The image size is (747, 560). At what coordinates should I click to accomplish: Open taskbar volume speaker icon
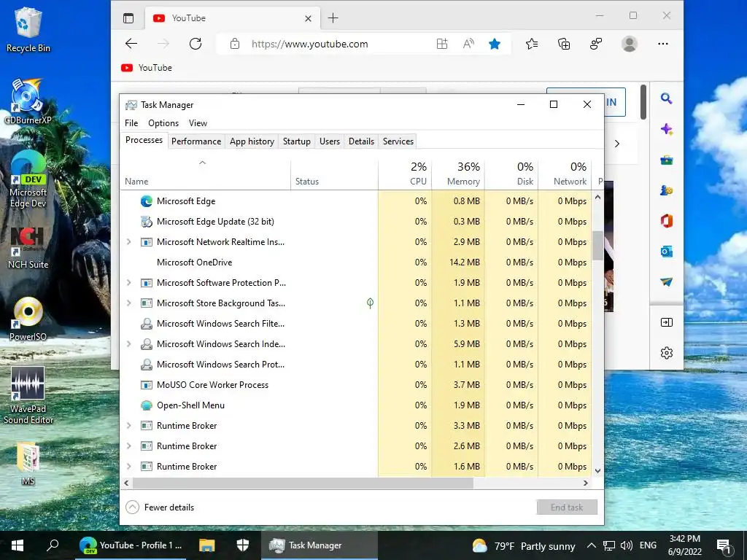click(x=627, y=545)
